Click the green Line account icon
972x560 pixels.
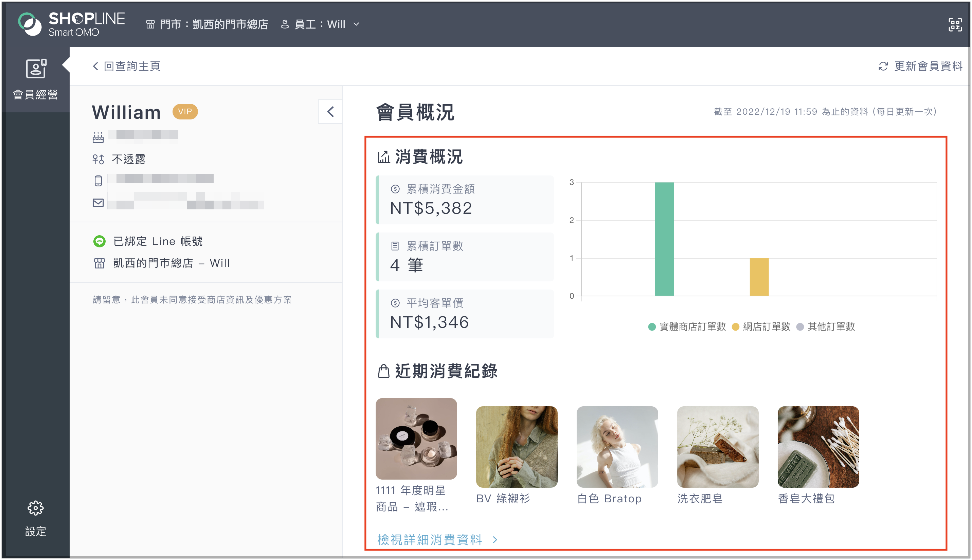[99, 241]
